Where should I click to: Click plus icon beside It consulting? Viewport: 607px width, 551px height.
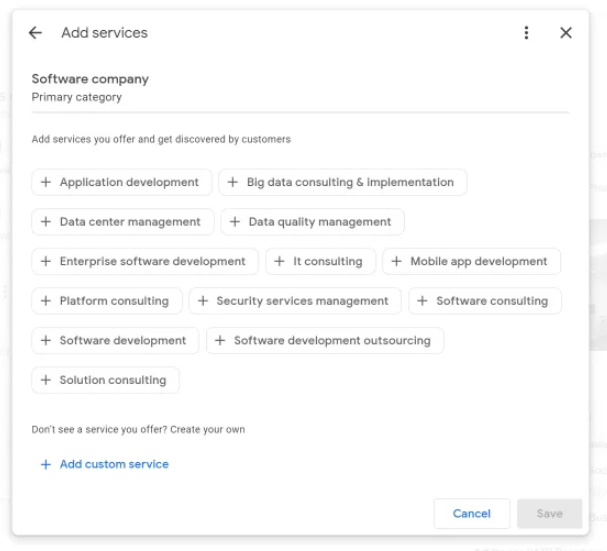point(280,261)
